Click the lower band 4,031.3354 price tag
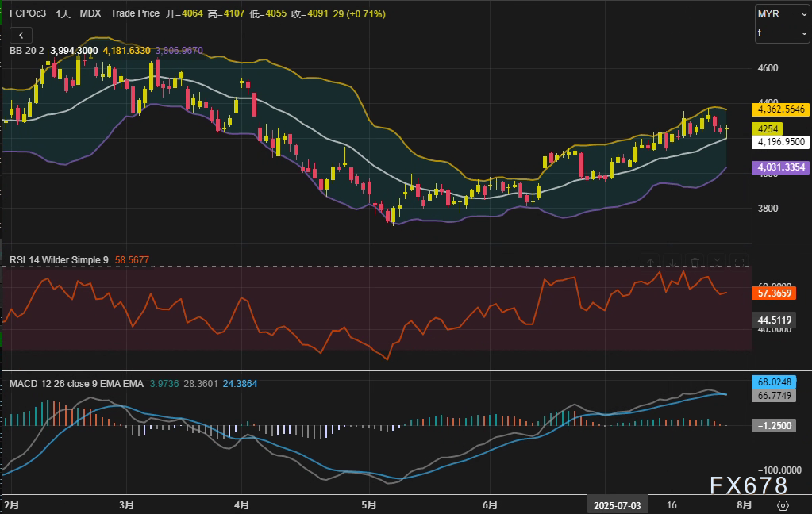Viewport: 812px width, 514px height. click(781, 167)
